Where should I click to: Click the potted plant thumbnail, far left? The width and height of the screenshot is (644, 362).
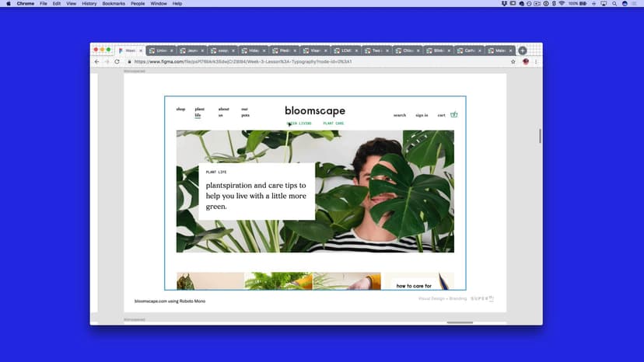[210, 280]
